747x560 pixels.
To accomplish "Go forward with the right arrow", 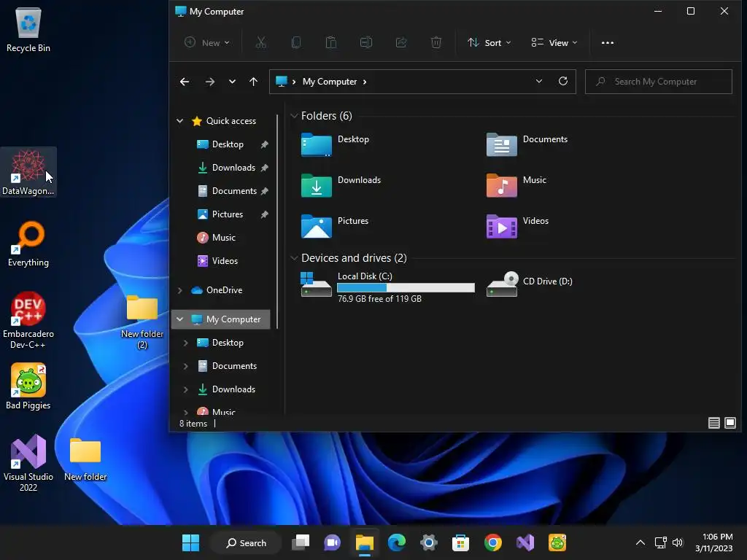I will [209, 82].
